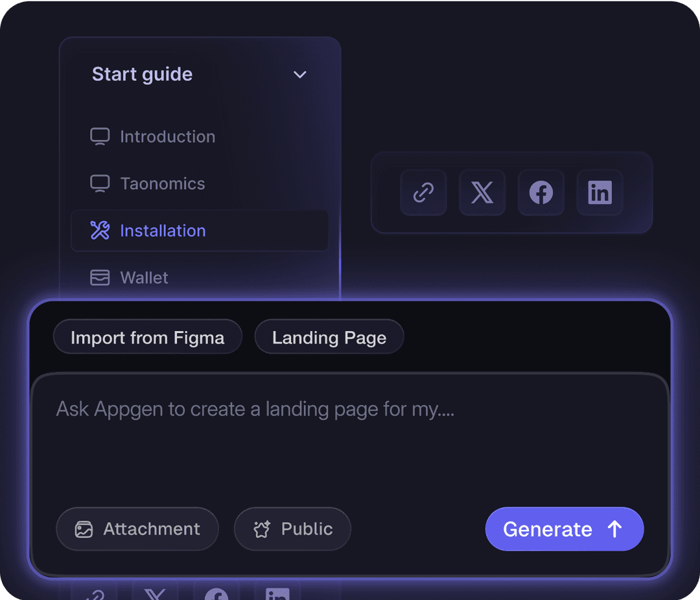Select Taonomics in the Start guide menu

(x=162, y=183)
